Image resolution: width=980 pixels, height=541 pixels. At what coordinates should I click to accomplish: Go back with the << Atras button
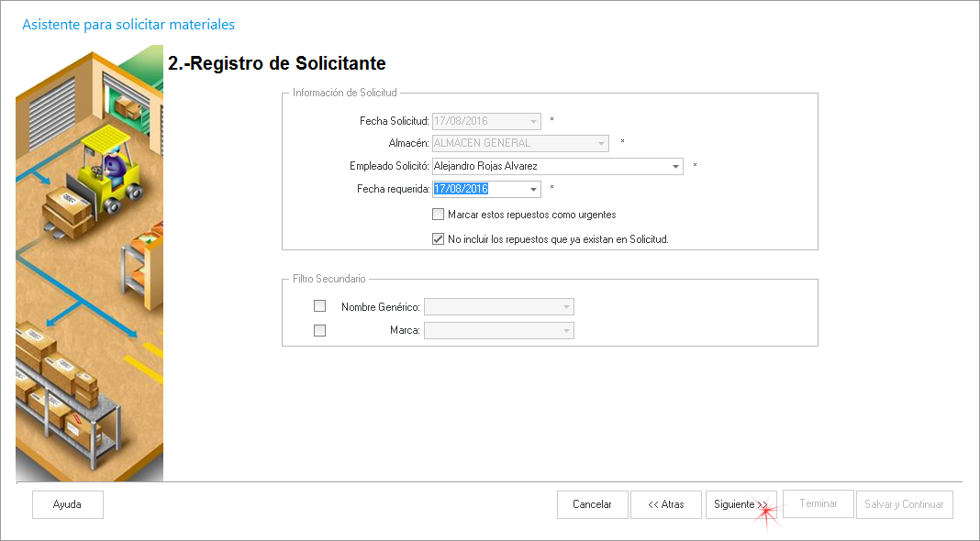(666, 504)
